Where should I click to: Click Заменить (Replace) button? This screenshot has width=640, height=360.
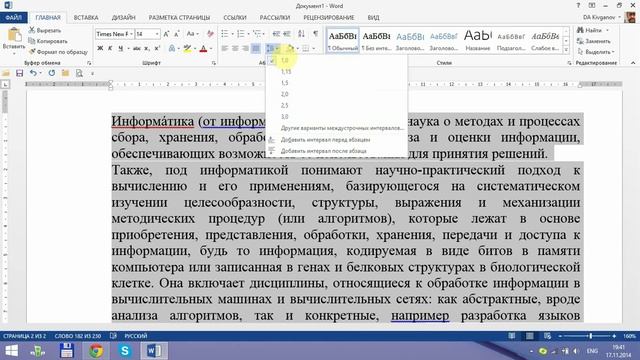(x=594, y=41)
